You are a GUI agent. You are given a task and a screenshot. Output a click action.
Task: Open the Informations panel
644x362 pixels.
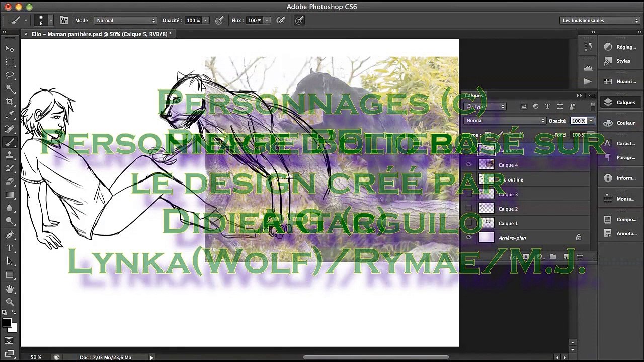621,178
